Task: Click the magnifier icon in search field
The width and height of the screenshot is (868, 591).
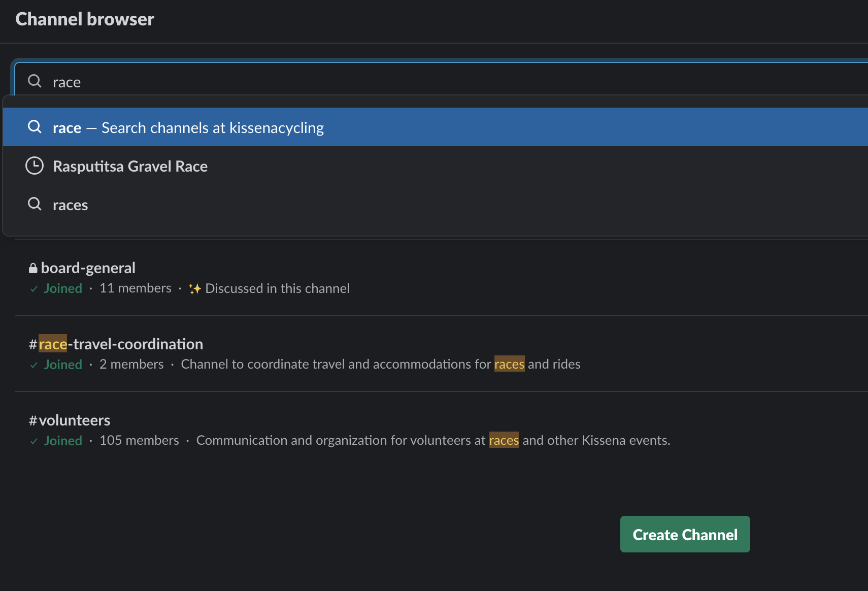Action: pos(35,81)
